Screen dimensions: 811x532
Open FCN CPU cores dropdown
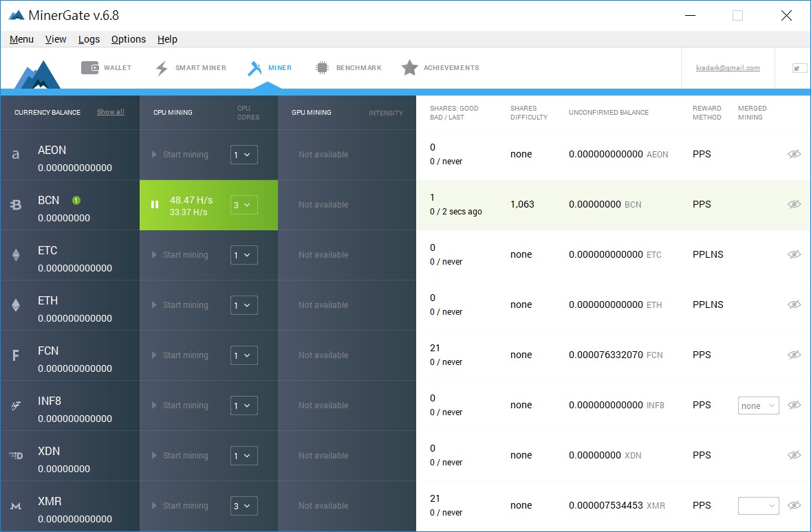[244, 355]
